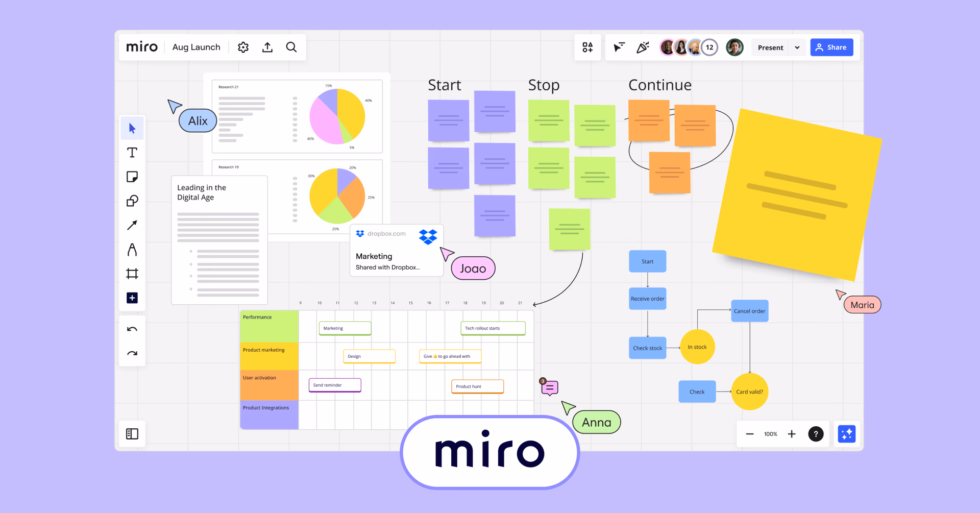This screenshot has width=980, height=513.
Task: Click the Stop heading text
Action: pos(544,85)
